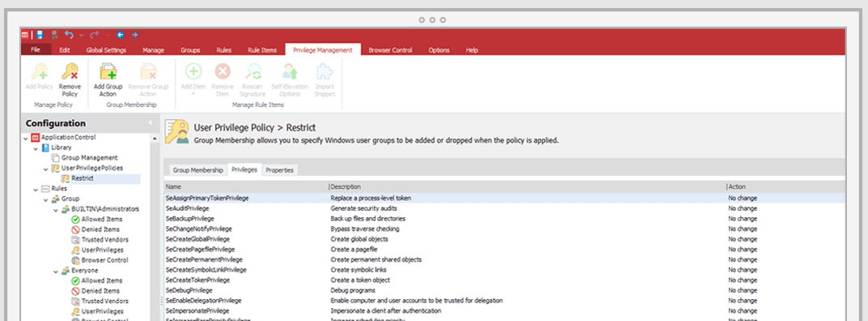Click Remove Group Action icon
The height and width of the screenshot is (321, 868).
click(148, 71)
